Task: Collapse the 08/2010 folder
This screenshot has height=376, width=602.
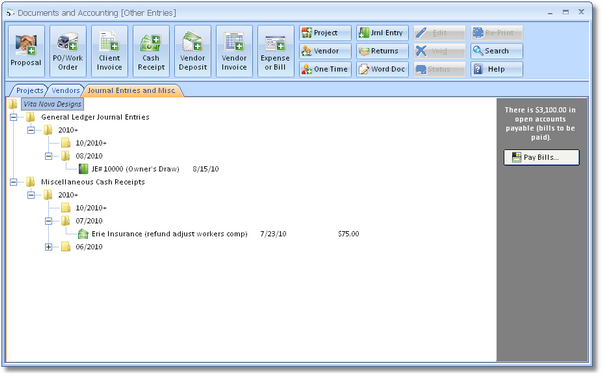Action: coord(48,156)
